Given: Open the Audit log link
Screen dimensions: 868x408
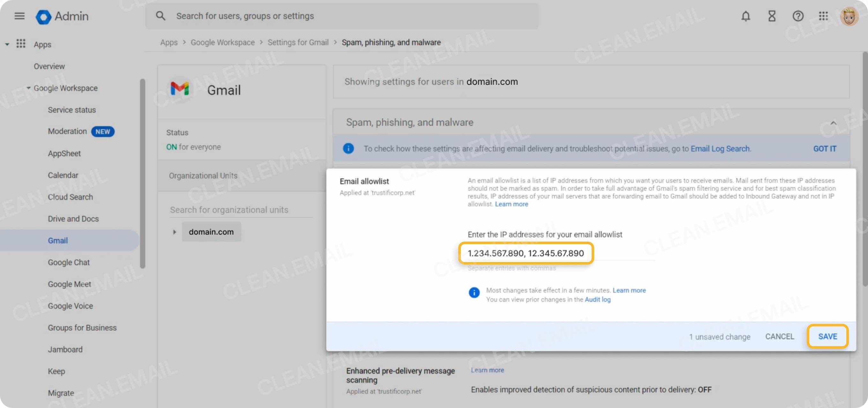Looking at the screenshot, I should [x=597, y=299].
